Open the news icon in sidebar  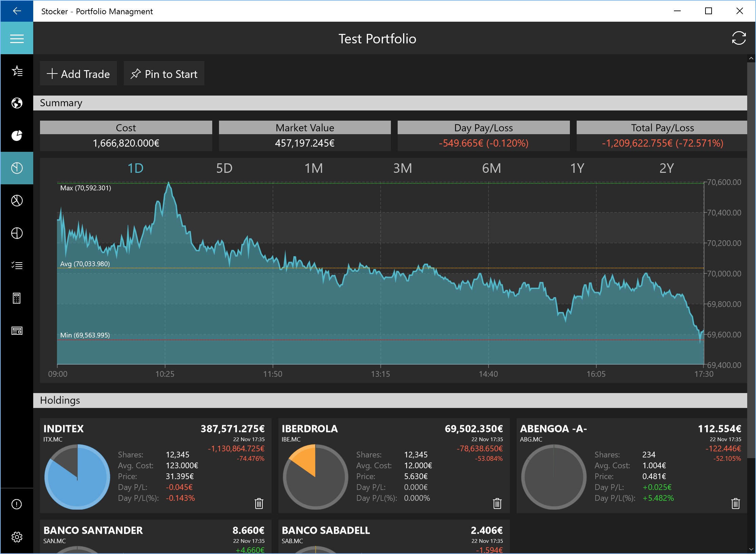coord(17,331)
